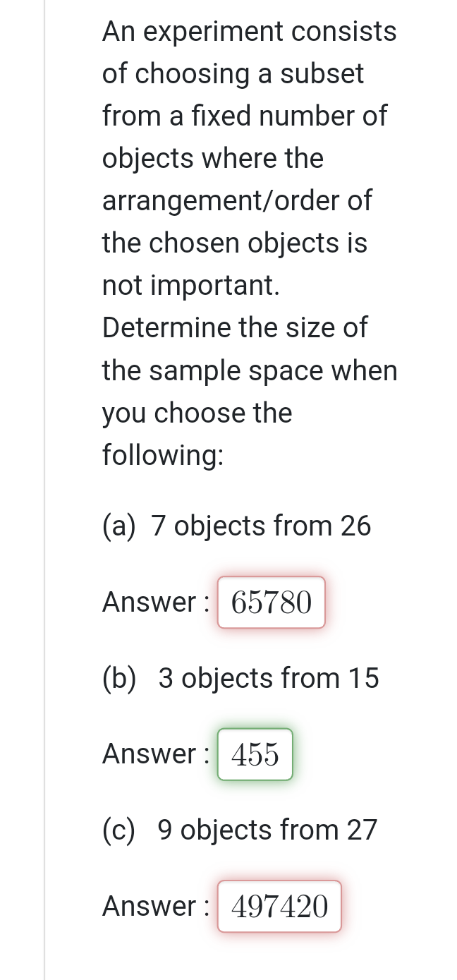Click part (b) question text
457x980 pixels.
point(240,678)
